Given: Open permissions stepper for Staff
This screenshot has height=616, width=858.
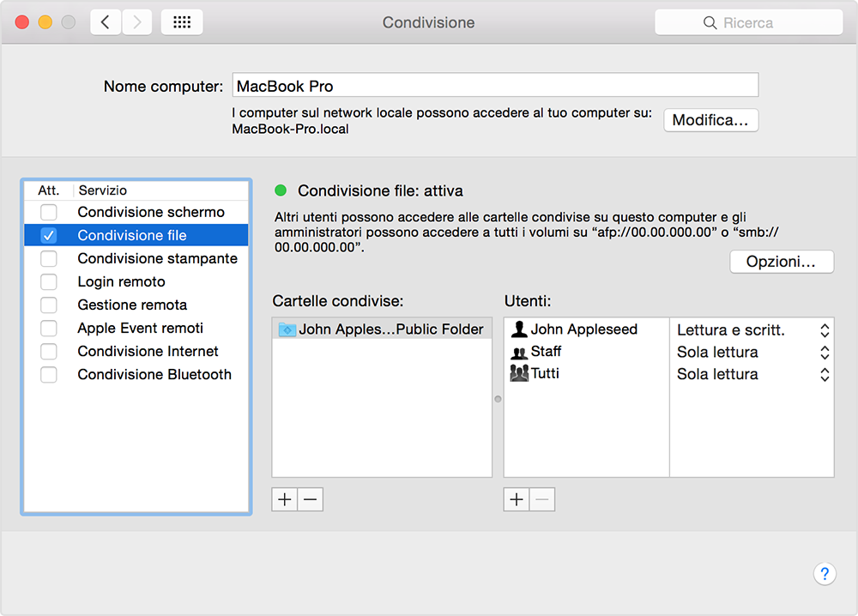Looking at the screenshot, I should pyautogui.click(x=825, y=353).
